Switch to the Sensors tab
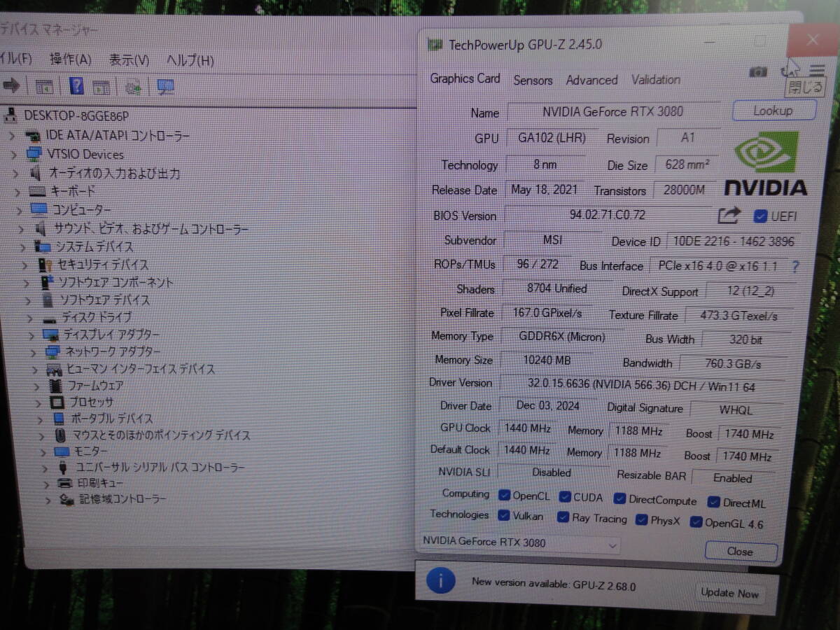The width and height of the screenshot is (840, 630). point(533,80)
